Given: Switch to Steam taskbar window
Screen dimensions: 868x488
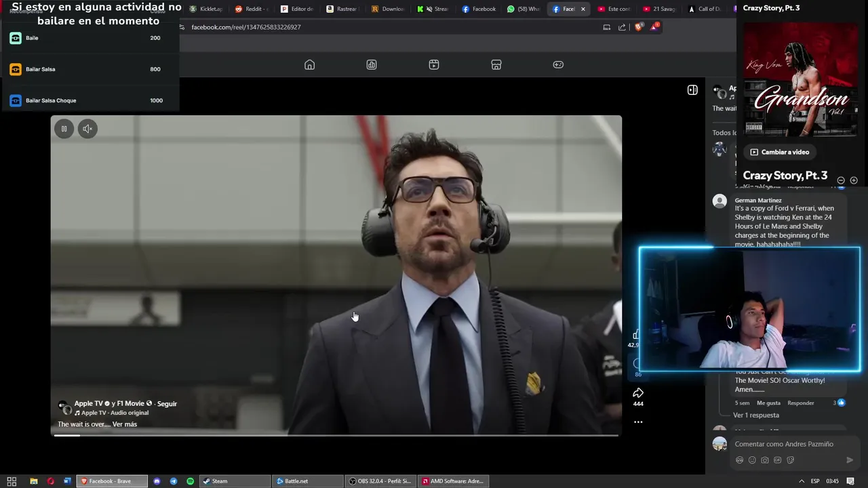Looking at the screenshot, I should (235, 481).
